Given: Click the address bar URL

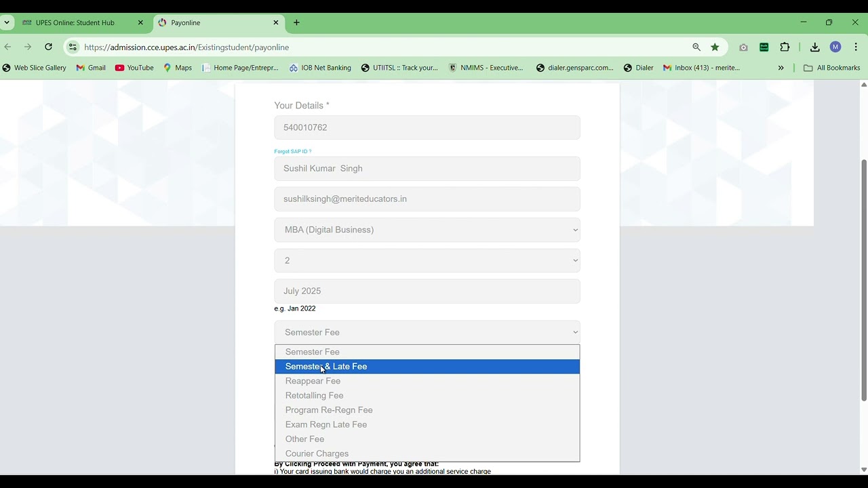Looking at the screenshot, I should click(x=186, y=47).
